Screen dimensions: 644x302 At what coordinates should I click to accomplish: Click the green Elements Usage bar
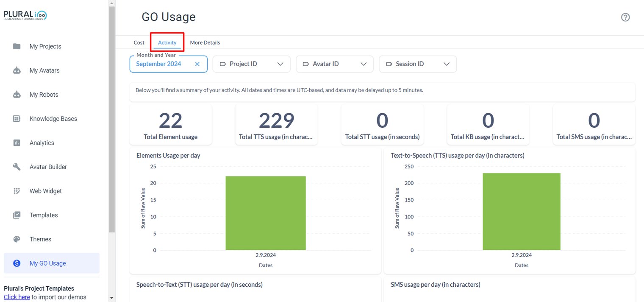point(266,213)
